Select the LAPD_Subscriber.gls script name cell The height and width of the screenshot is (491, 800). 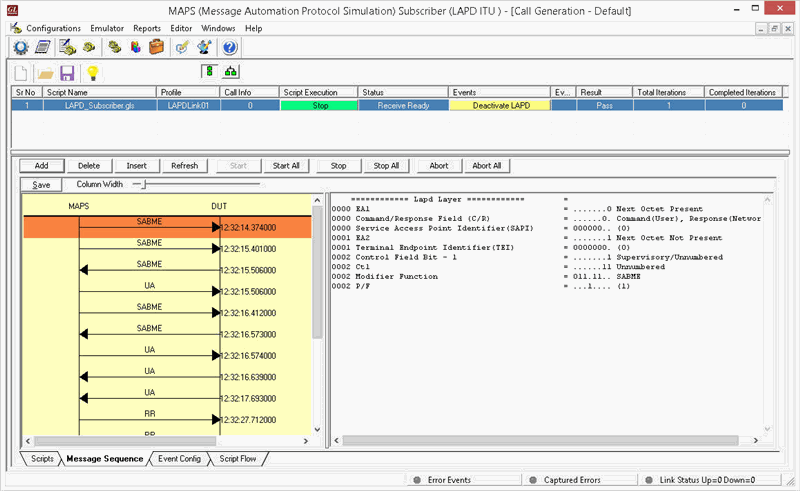coord(99,105)
